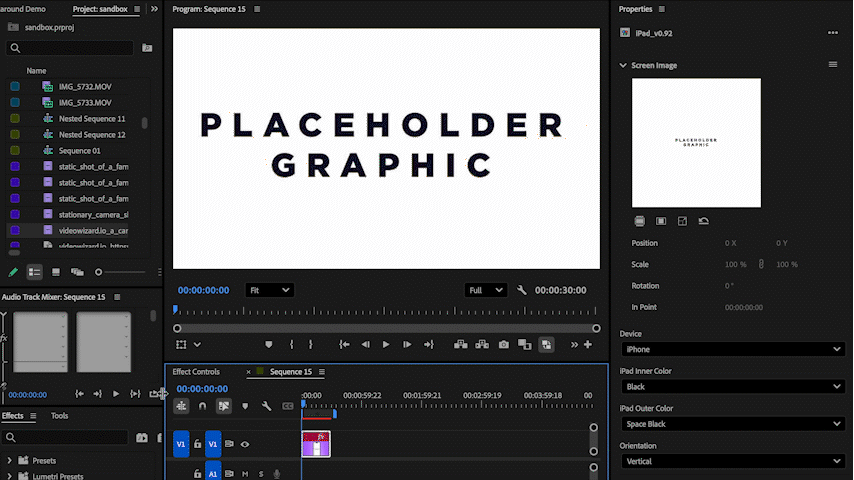Click the Lift button
The width and height of the screenshot is (854, 480).
[461, 345]
